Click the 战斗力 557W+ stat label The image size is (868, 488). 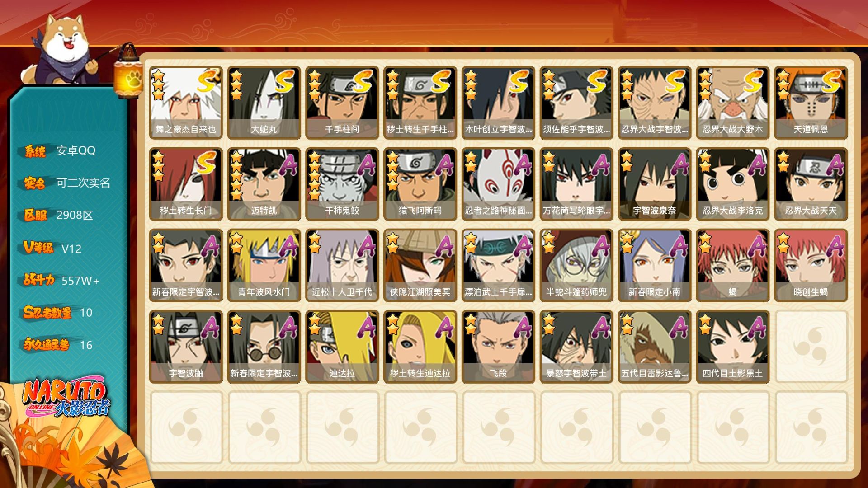pos(61,281)
